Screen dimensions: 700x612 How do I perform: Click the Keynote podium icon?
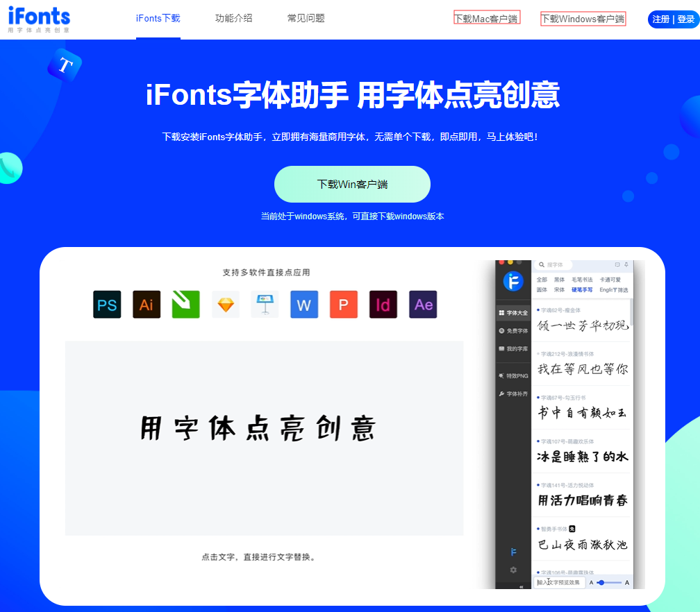tap(265, 304)
